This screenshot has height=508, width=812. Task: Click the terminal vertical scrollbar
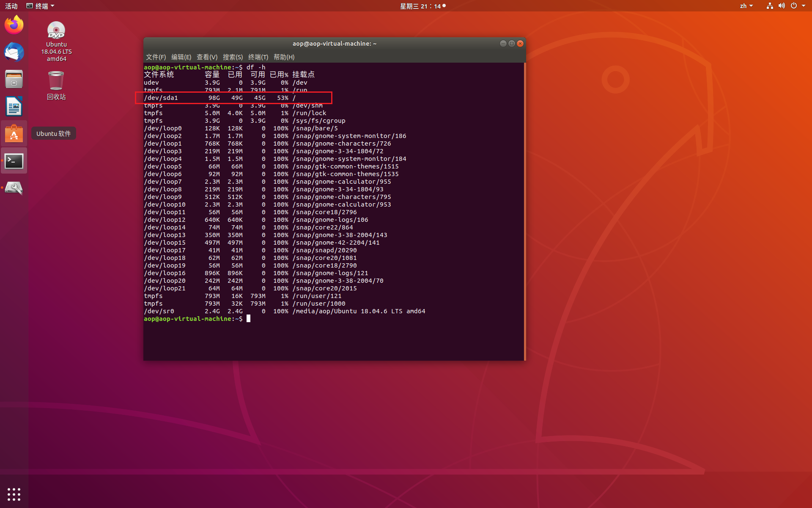525,212
